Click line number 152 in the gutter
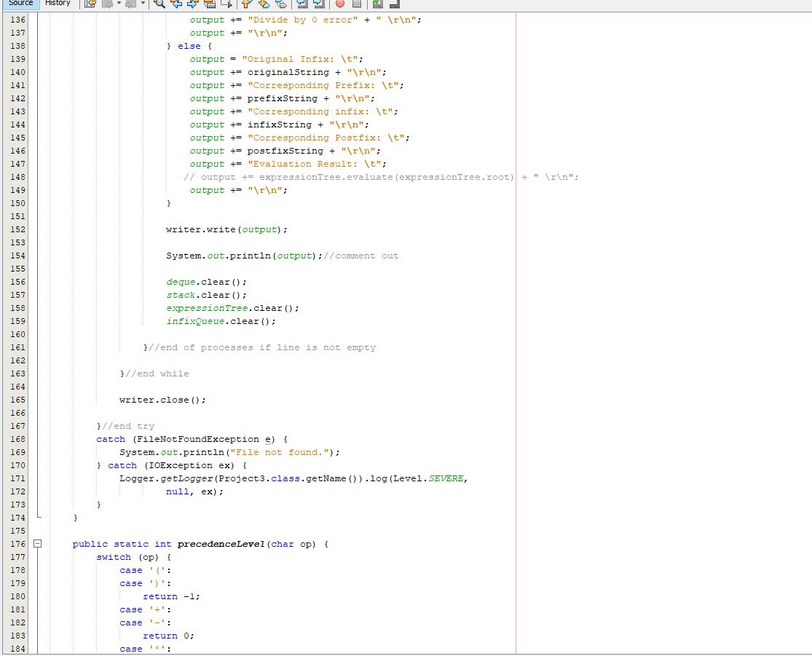Viewport: 812px width, 656px height. click(x=17, y=229)
